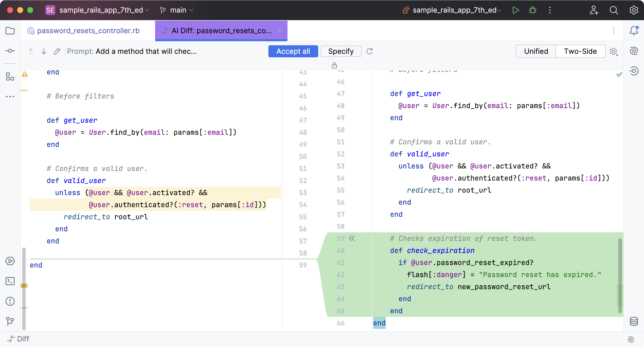Open the AI Assistant panel
The image size is (644, 347).
[634, 51]
